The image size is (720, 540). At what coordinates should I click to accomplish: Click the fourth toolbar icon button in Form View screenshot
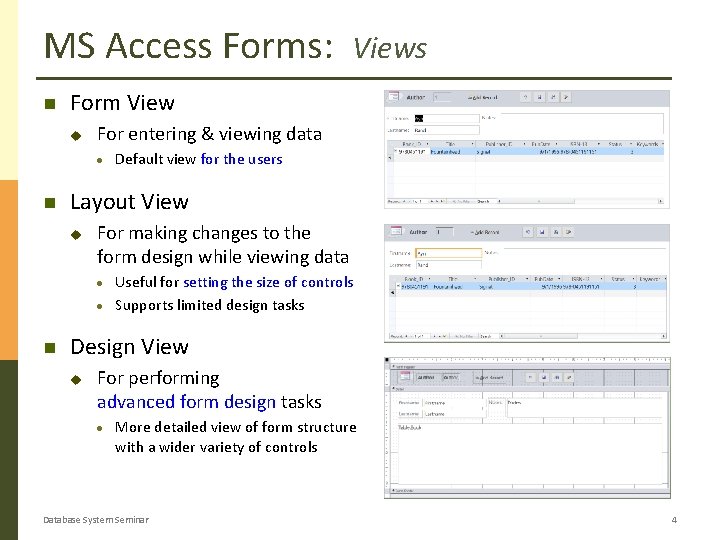coord(566,97)
